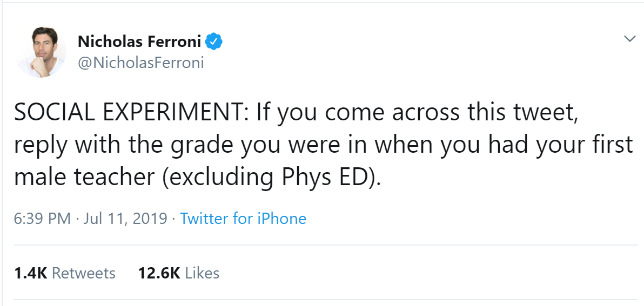
Task: Click the bold 12.6K like count
Action: (x=159, y=273)
